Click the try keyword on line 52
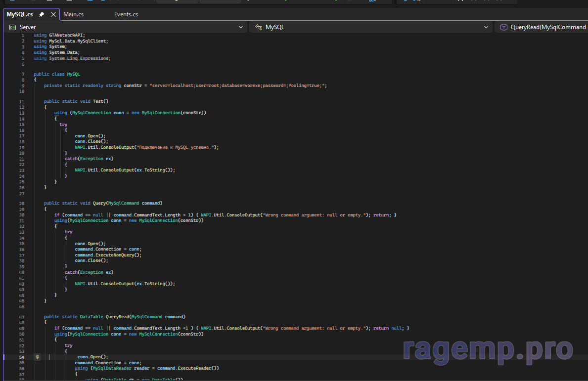This screenshot has width=588, height=381. point(68,346)
